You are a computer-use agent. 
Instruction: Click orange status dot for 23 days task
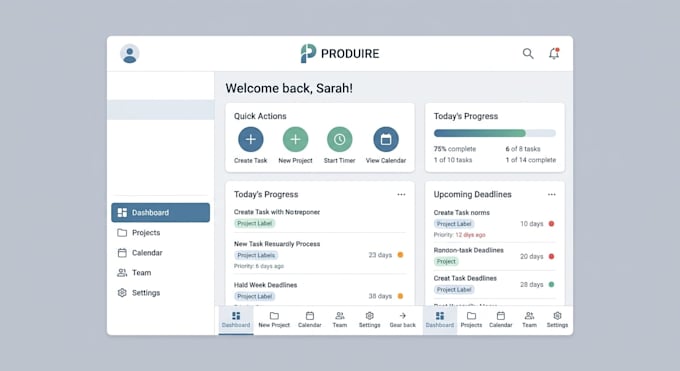coord(400,255)
